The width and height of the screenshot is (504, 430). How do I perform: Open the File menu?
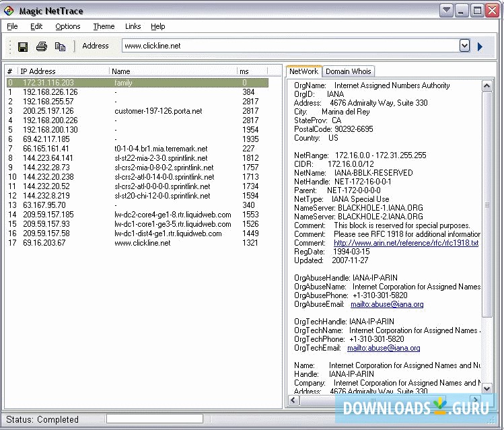pyautogui.click(x=12, y=26)
